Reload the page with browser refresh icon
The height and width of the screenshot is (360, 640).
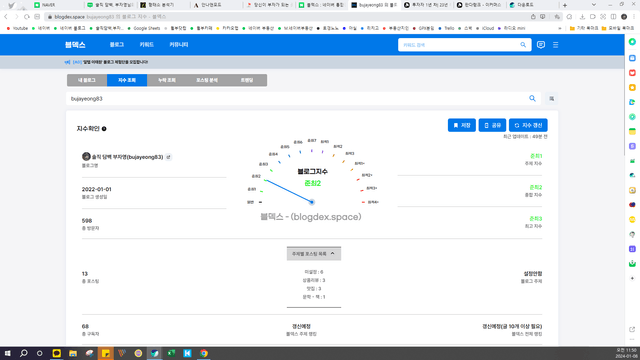(27, 17)
